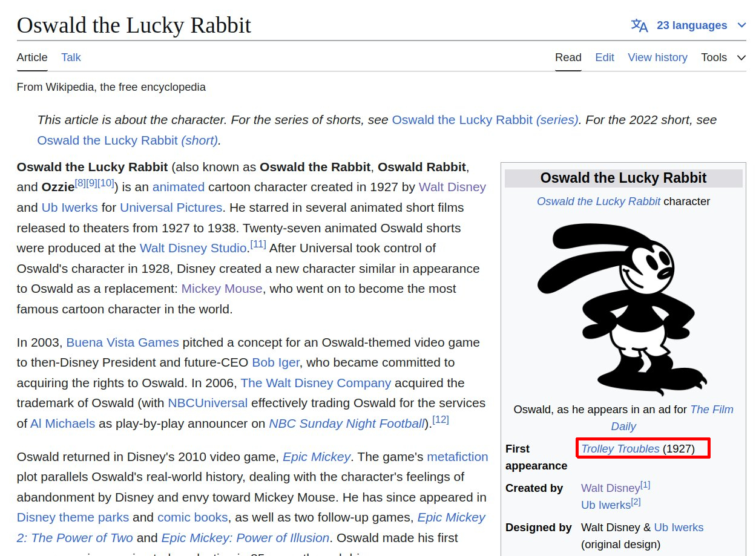
Task: Click the language translation icon
Action: [x=639, y=25]
